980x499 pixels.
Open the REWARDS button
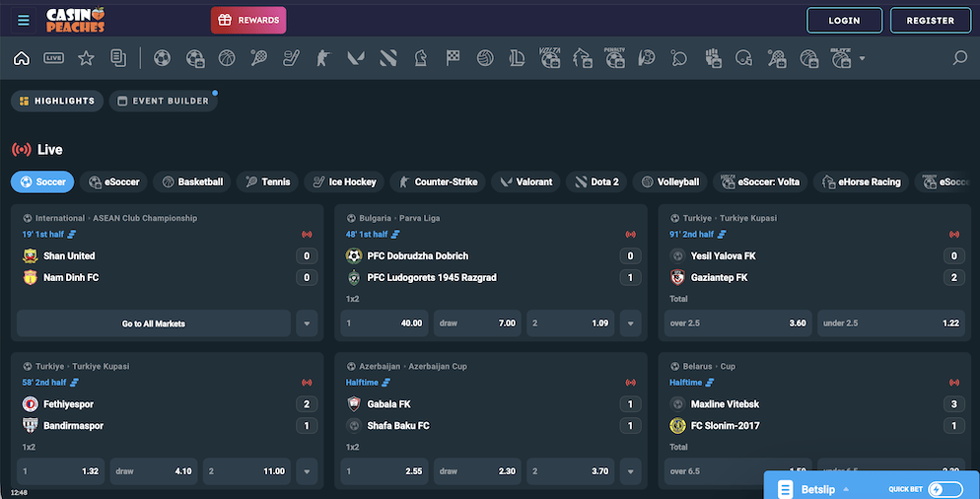pos(248,20)
